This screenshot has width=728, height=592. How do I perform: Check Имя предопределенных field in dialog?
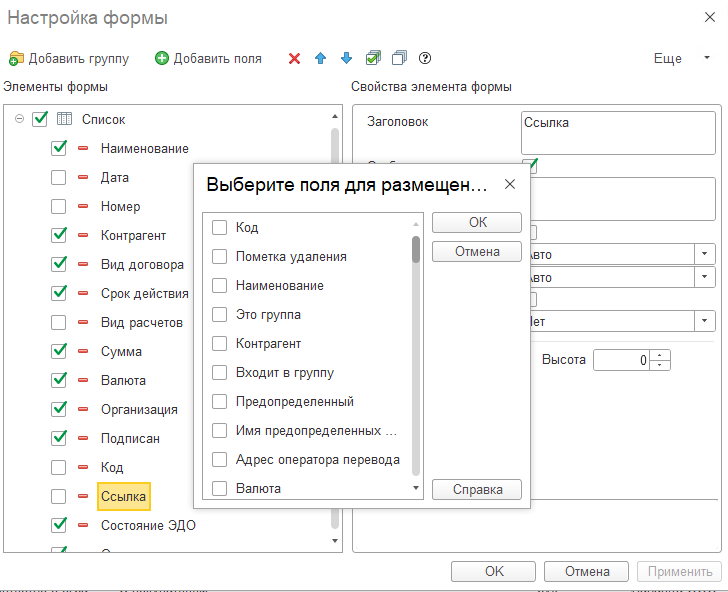click(219, 430)
